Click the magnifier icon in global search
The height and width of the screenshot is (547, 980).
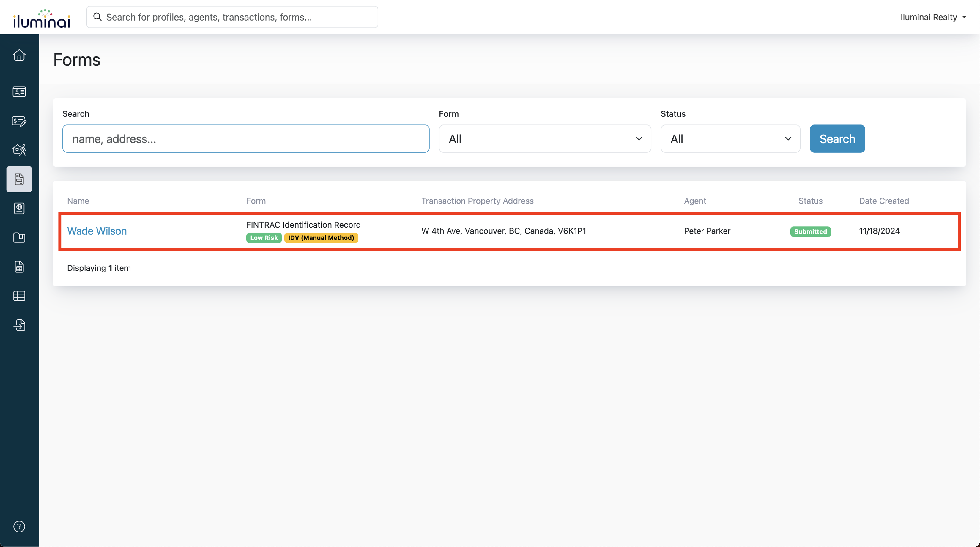pyautogui.click(x=97, y=17)
